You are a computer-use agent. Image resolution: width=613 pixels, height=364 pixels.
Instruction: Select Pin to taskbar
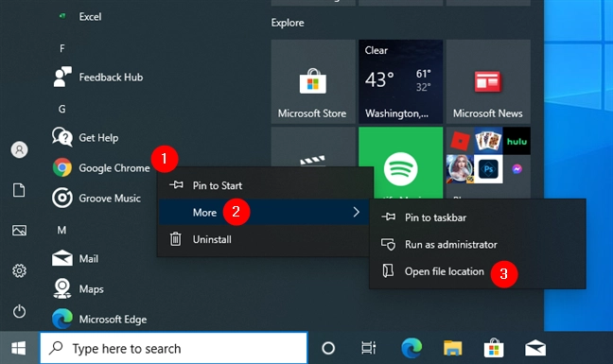[478, 217]
